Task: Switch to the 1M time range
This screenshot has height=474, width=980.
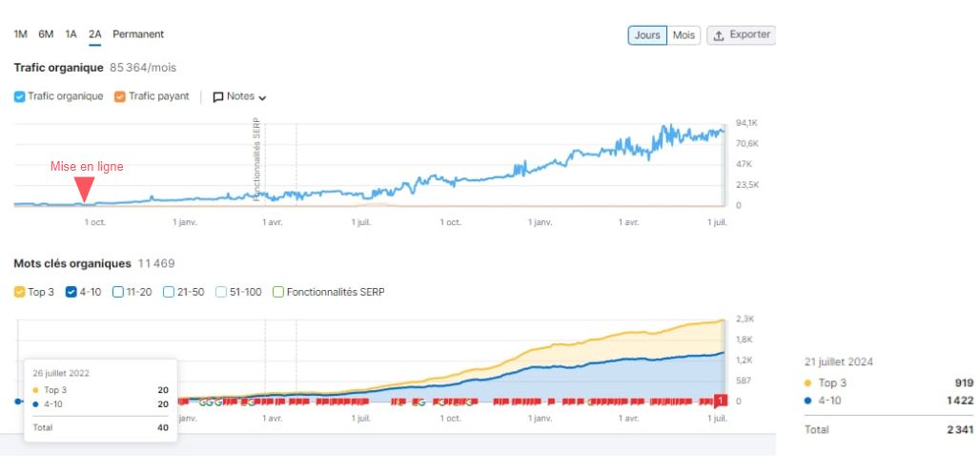Action: pos(20,34)
